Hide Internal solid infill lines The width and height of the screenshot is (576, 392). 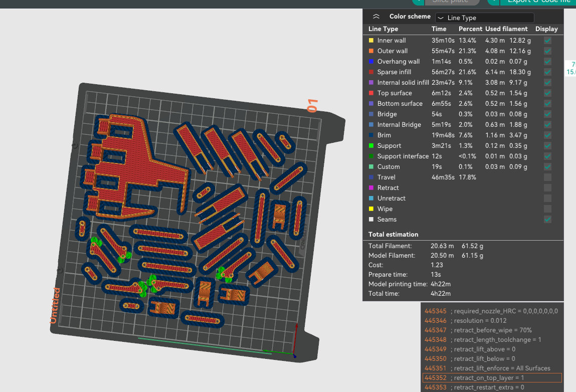click(547, 83)
